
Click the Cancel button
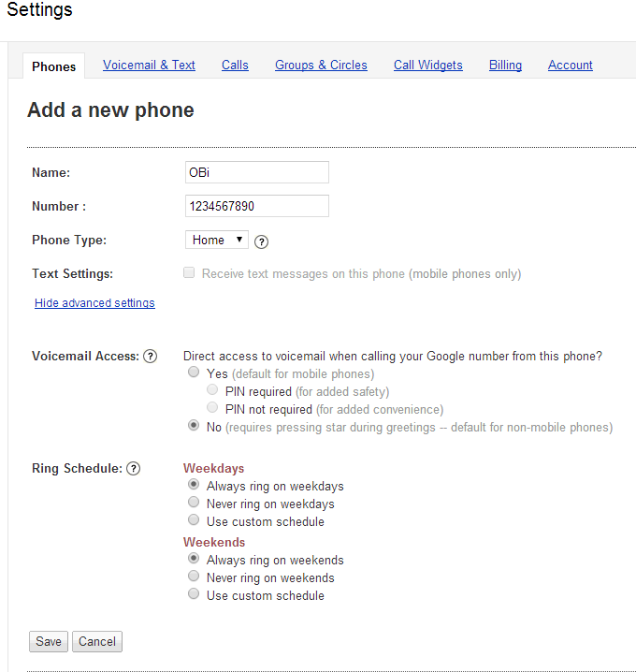coord(97,642)
